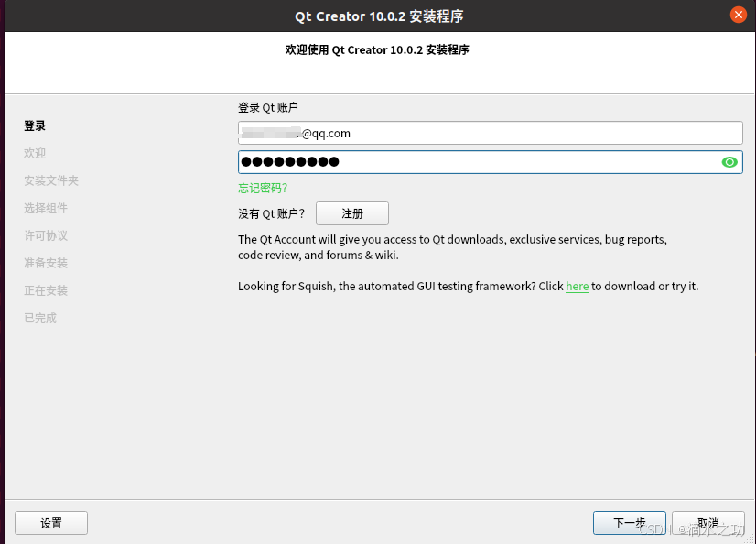Select the 正在安装 step in sidebar
The width and height of the screenshot is (756, 544).
[46, 290]
